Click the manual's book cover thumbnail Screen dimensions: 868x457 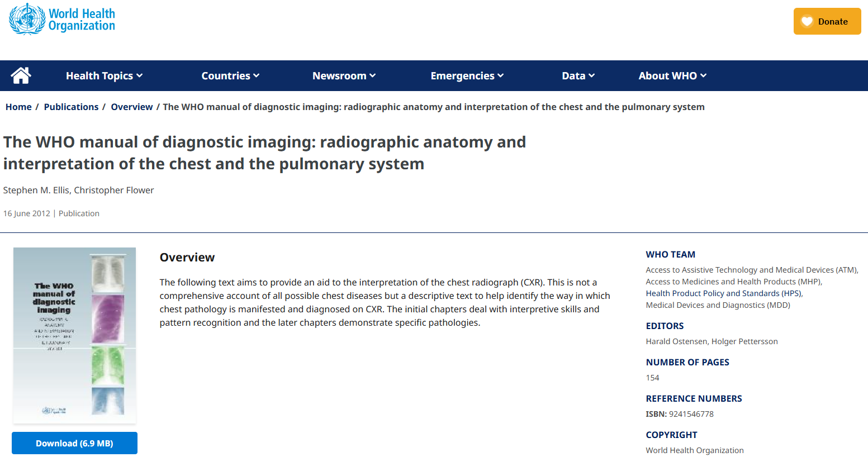coord(74,335)
